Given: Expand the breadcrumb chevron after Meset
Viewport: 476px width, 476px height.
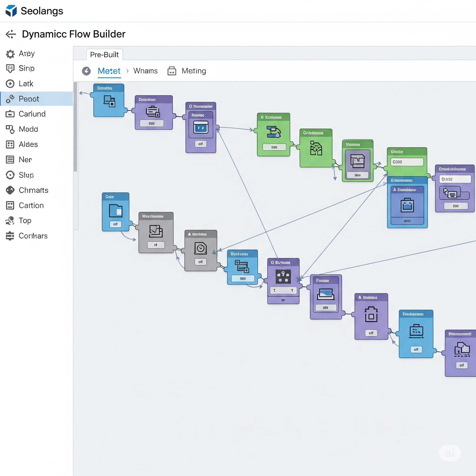Looking at the screenshot, I should click(x=127, y=71).
